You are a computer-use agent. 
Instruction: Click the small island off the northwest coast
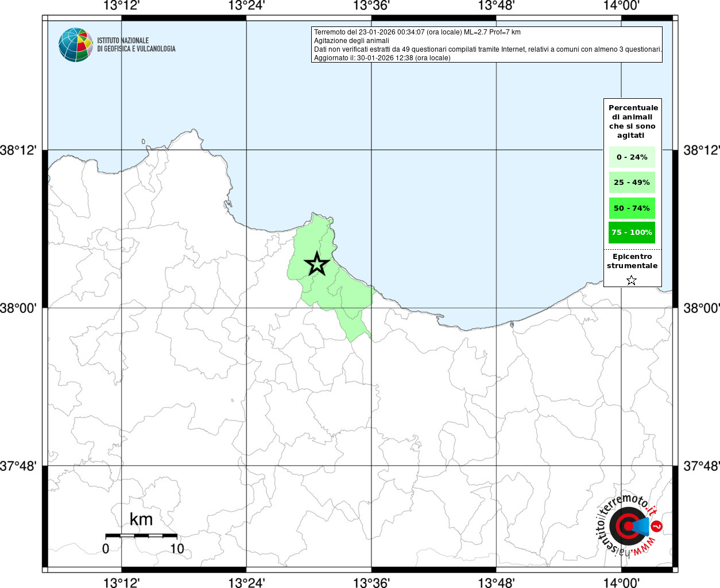143,141
